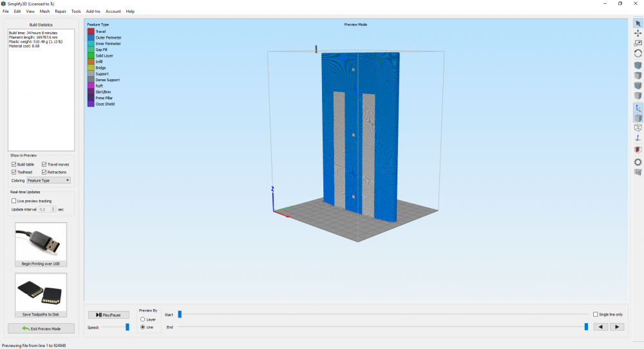
Task: Select Preview By Line radio button
Action: 142,327
